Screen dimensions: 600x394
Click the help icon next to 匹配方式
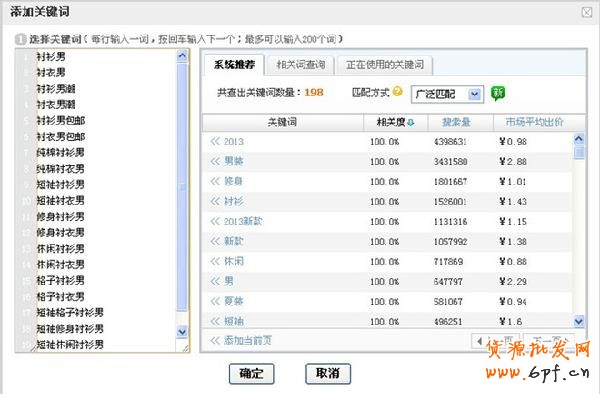point(398,91)
